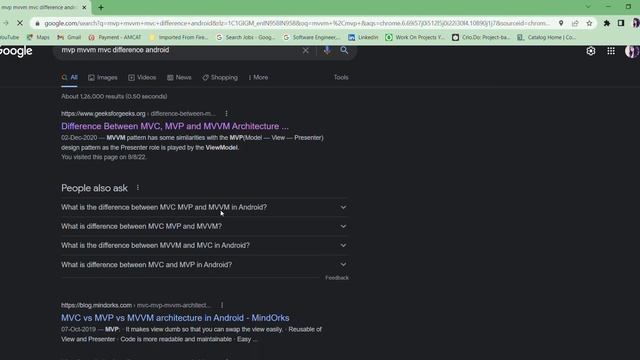
Task: Click the location pin icon in address bar
Action: 561,23
